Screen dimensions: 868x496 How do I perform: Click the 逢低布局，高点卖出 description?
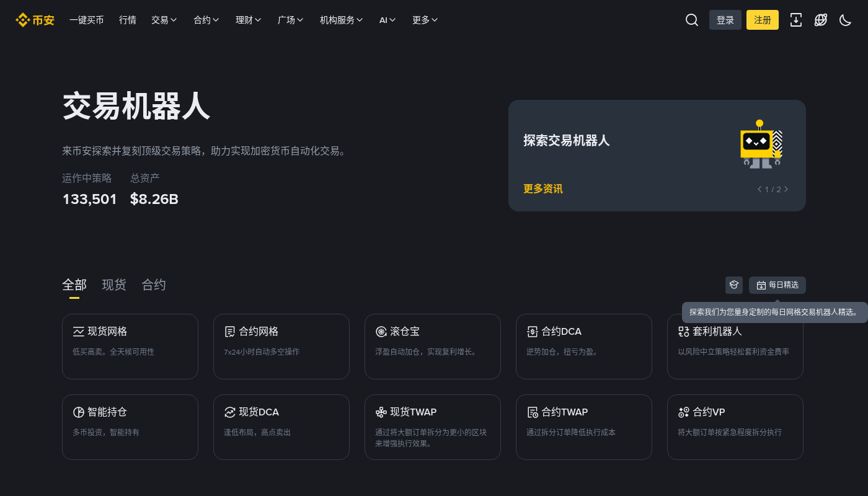(257, 432)
